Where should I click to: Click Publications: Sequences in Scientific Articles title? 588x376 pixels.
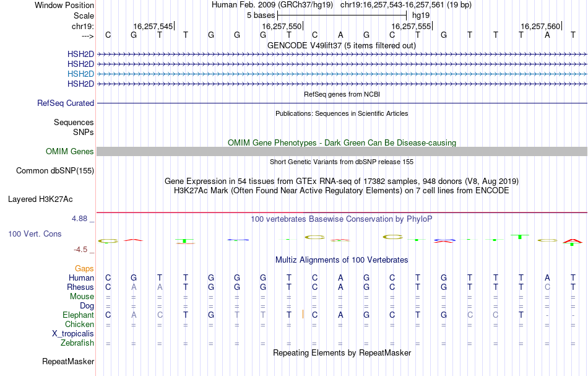(x=342, y=114)
